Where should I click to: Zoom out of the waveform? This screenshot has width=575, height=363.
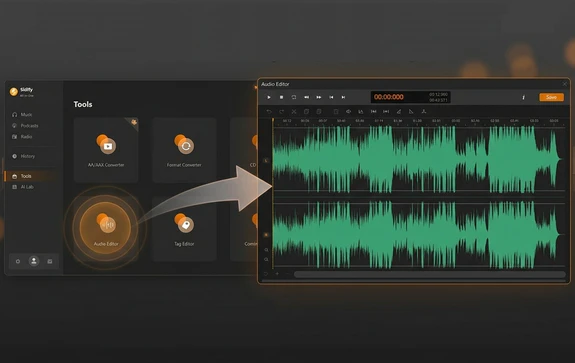pyautogui.click(x=266, y=260)
